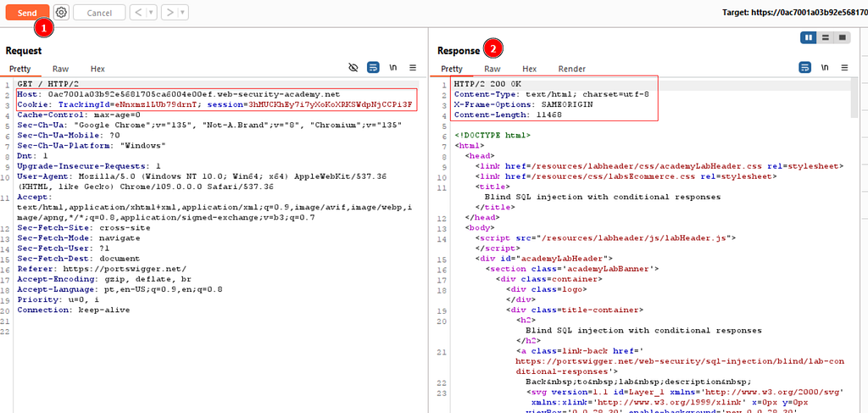Click 'Sec-Fetch-Dest: document' line
868x413 pixels.
coord(79,258)
